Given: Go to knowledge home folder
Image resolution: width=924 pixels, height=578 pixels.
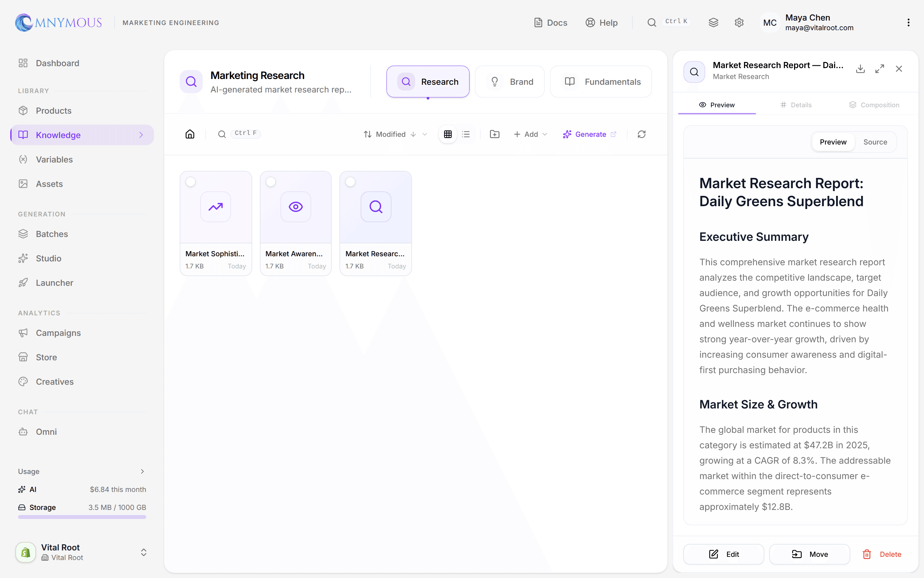Looking at the screenshot, I should 190,134.
